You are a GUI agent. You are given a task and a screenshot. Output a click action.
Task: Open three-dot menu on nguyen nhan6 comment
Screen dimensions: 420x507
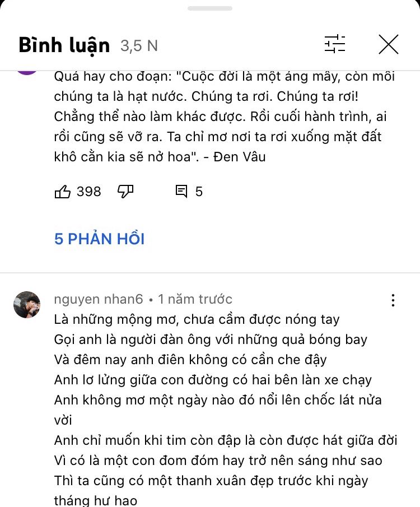(393, 300)
